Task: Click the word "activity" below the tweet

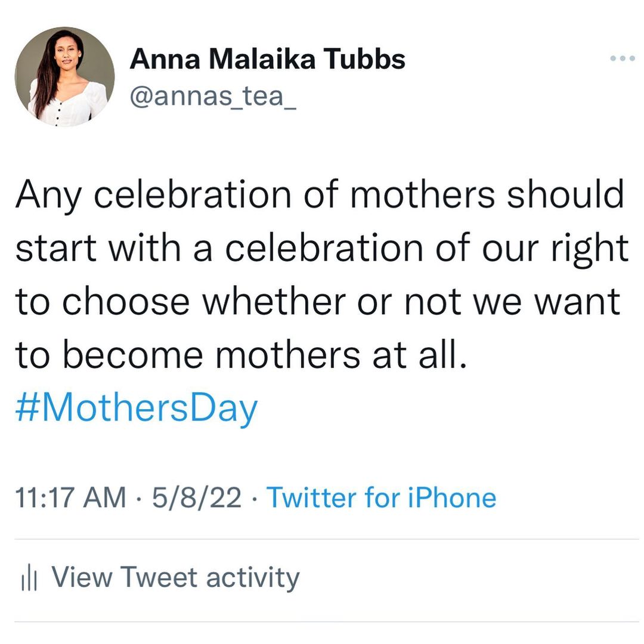Action: coord(253,577)
